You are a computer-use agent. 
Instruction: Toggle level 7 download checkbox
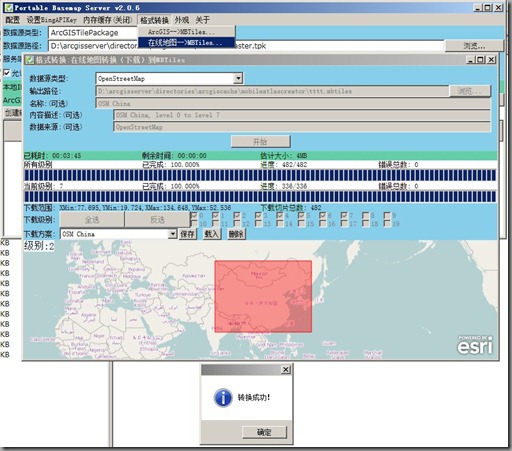(x=344, y=215)
